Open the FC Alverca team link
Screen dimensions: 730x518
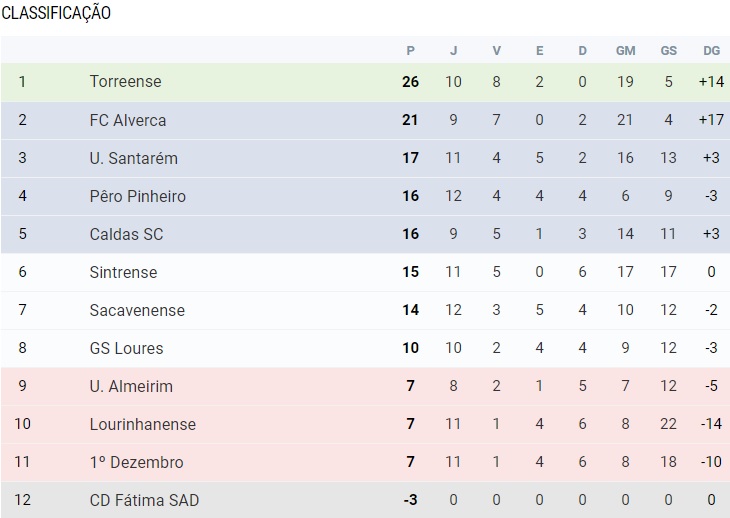[127, 120]
